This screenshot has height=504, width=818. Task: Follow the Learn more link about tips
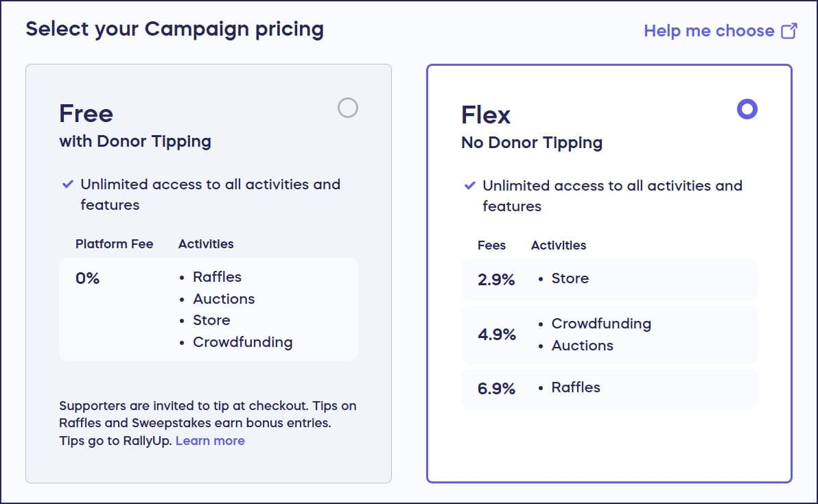(210, 441)
